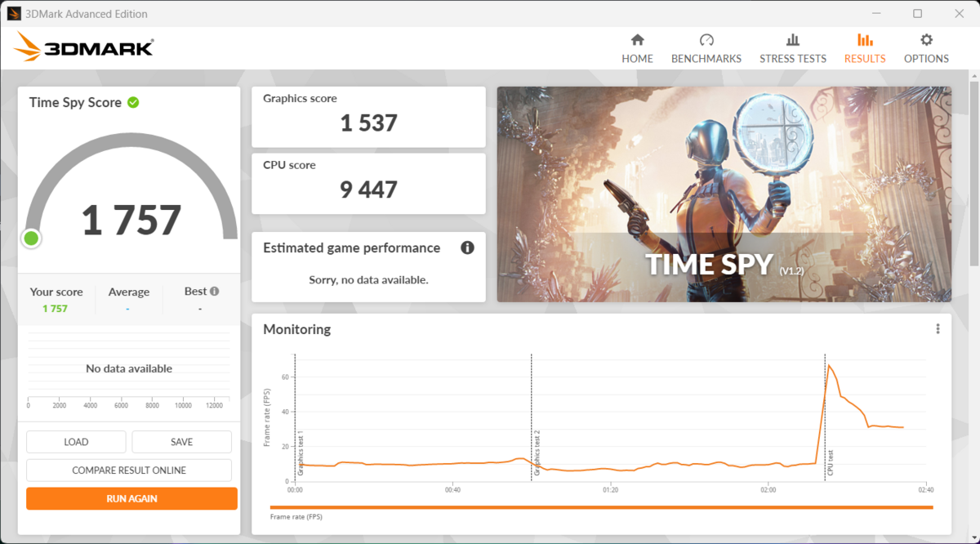Viewport: 980px width, 544px height.
Task: Click the green Your score value
Action: pos(56,309)
